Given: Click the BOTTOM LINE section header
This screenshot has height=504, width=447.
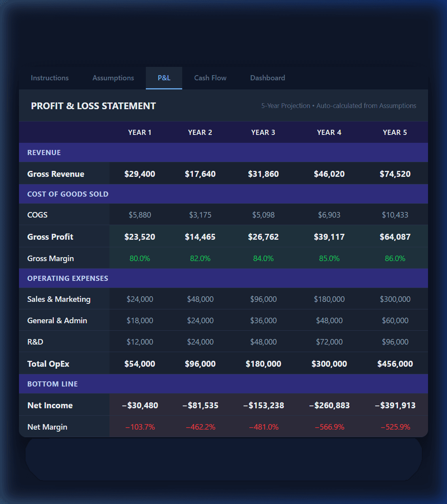Looking at the screenshot, I should [x=52, y=384].
